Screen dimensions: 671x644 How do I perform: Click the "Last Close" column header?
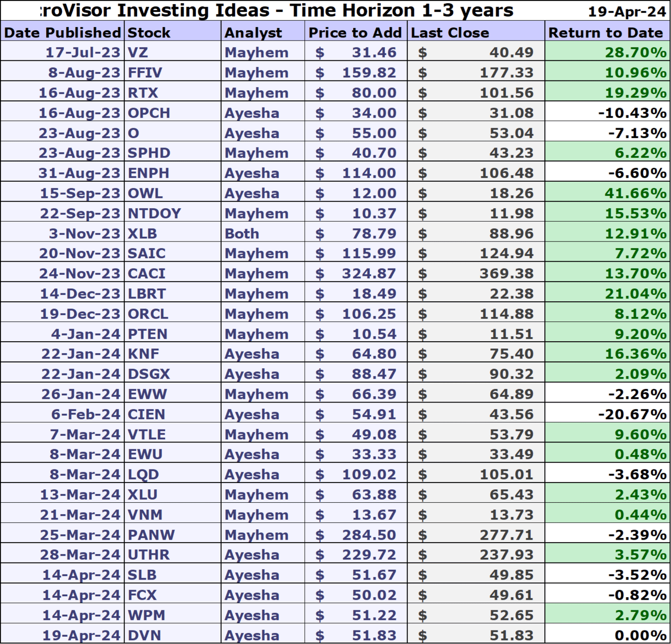tap(475, 32)
